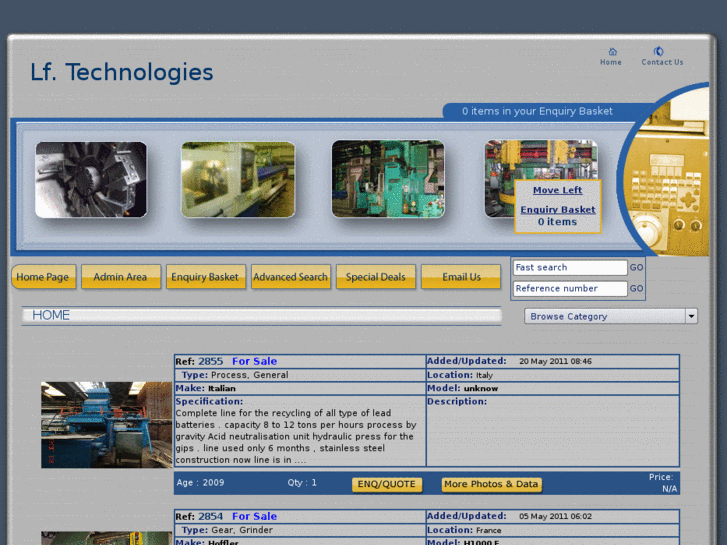Click the Ref 2854 reference number
This screenshot has width=727, height=545.
tap(210, 516)
